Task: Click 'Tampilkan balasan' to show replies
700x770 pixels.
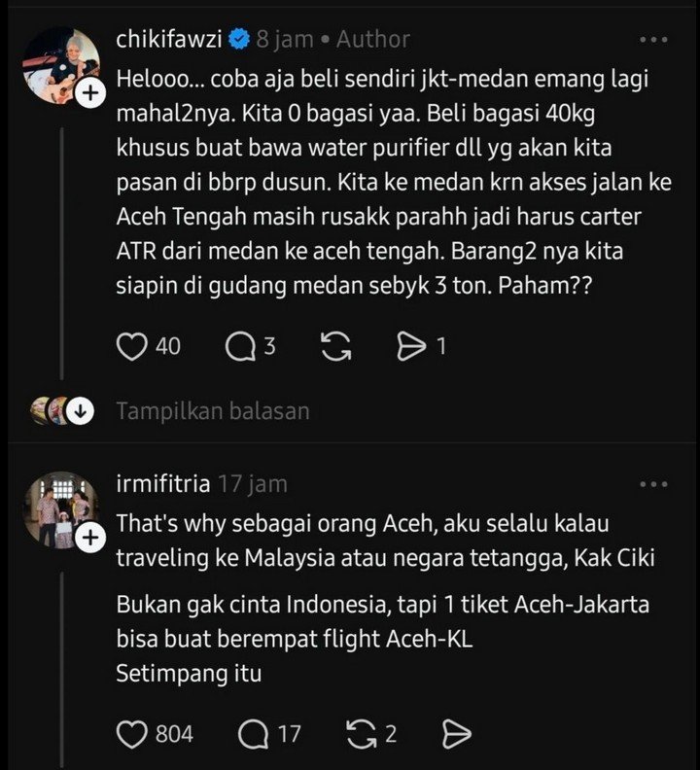Action: (x=213, y=411)
